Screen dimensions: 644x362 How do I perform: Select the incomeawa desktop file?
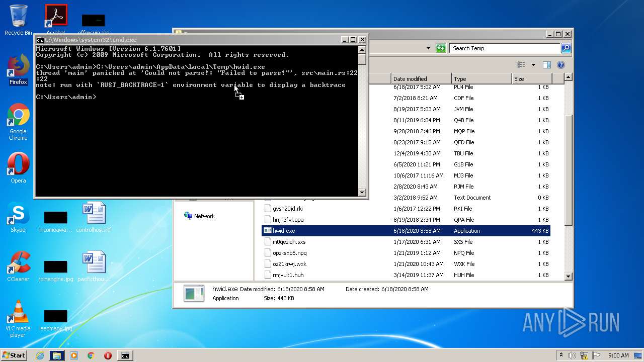pos(56,222)
